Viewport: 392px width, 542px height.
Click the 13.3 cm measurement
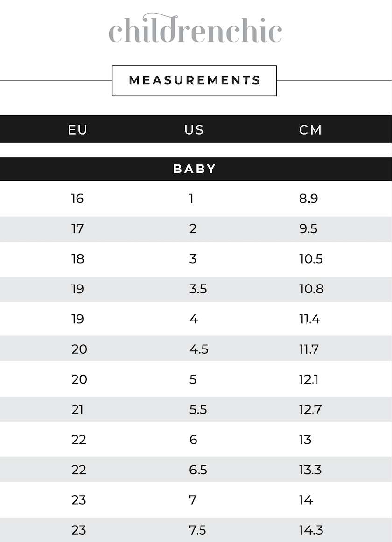(310, 470)
